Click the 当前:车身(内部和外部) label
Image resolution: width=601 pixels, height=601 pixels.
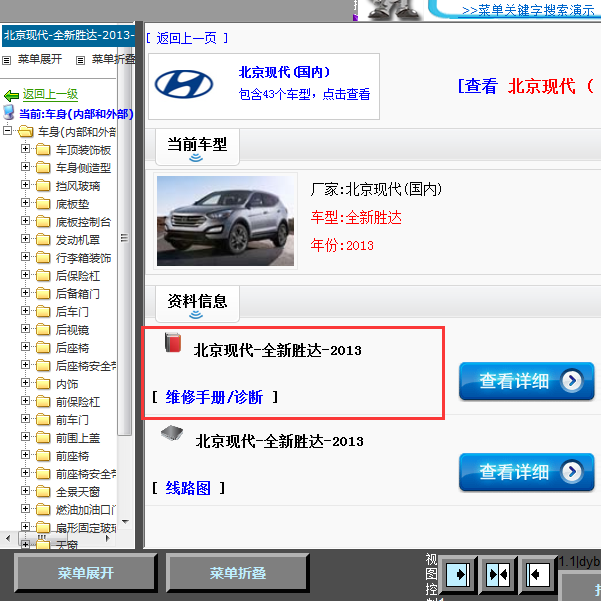pos(76,114)
